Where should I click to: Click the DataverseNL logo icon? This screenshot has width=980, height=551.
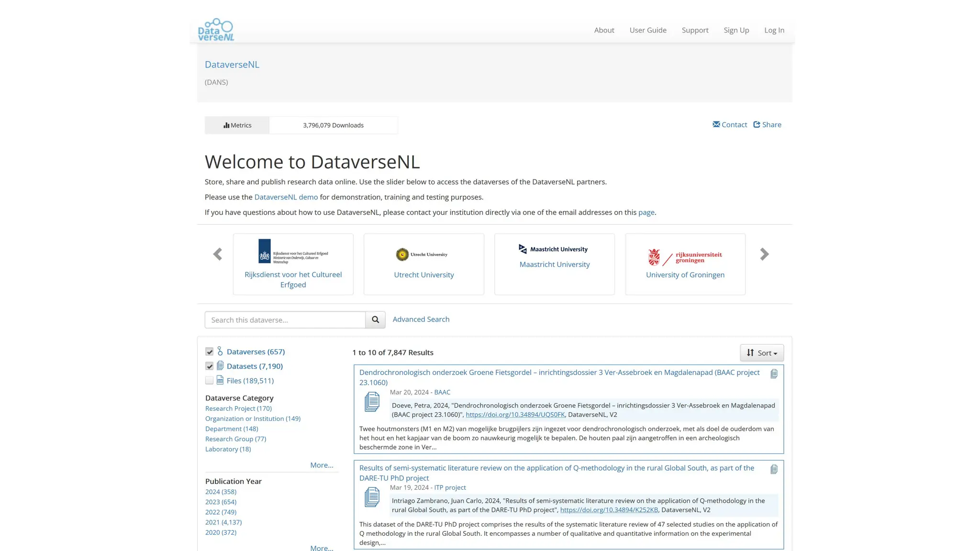pyautogui.click(x=216, y=30)
